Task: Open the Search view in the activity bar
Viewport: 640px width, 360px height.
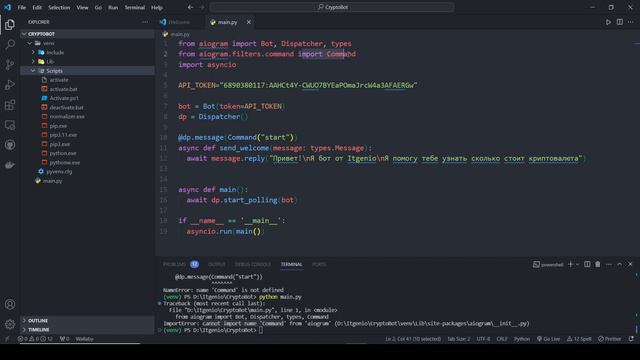Action: (x=10, y=44)
